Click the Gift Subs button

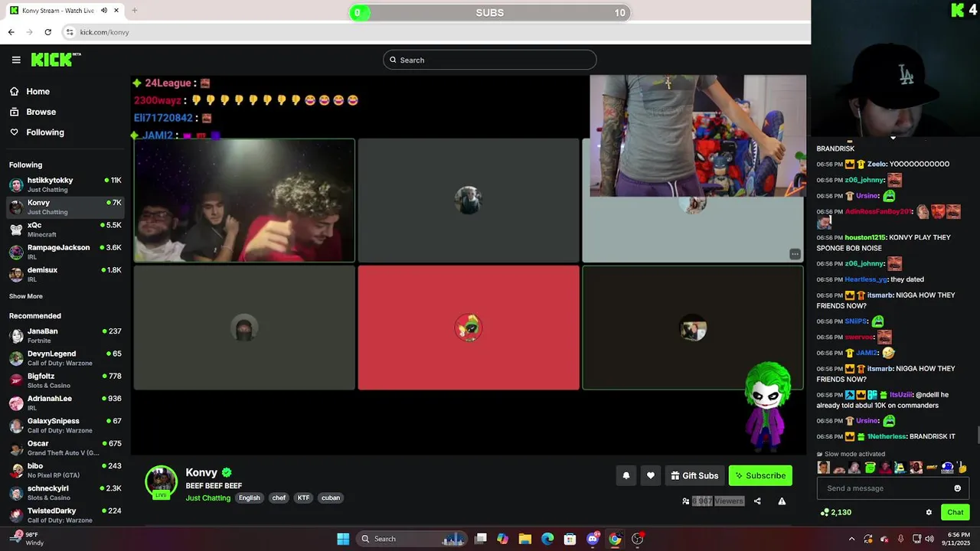pyautogui.click(x=694, y=475)
